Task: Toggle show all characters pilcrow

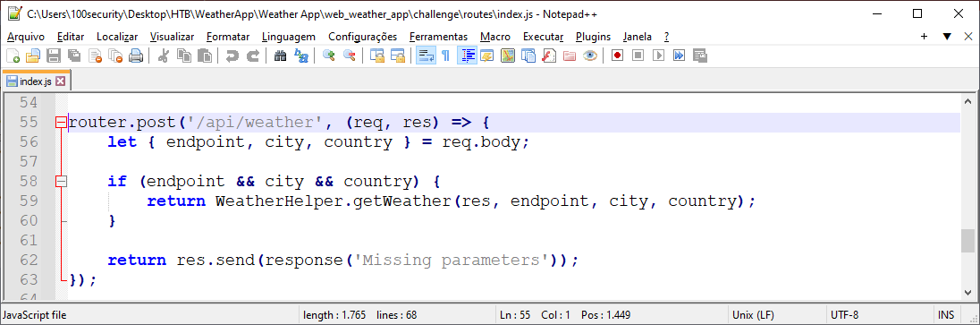Action: coord(445,56)
